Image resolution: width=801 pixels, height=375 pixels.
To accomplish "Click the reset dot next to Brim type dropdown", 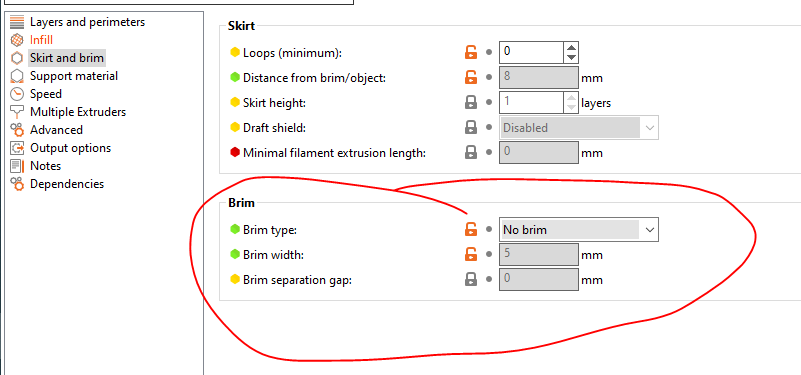I will (489, 229).
